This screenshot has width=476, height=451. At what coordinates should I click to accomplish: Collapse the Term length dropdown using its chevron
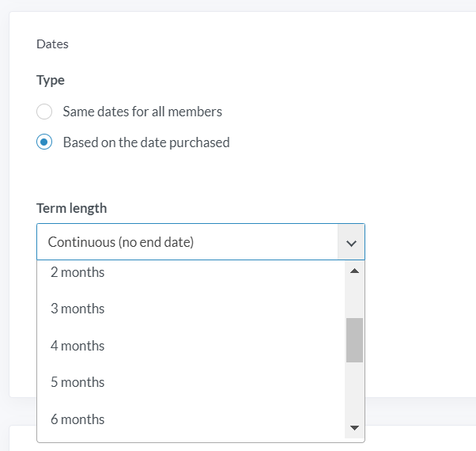pyautogui.click(x=351, y=242)
